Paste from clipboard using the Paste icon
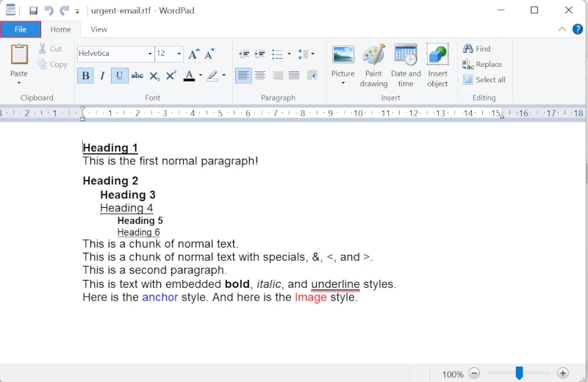This screenshot has width=588, height=382. [19, 54]
